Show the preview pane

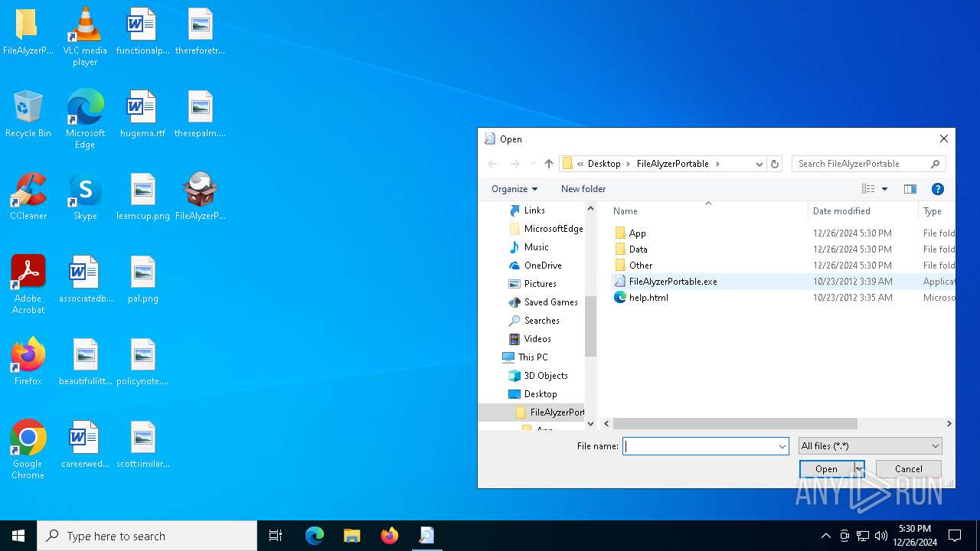910,189
